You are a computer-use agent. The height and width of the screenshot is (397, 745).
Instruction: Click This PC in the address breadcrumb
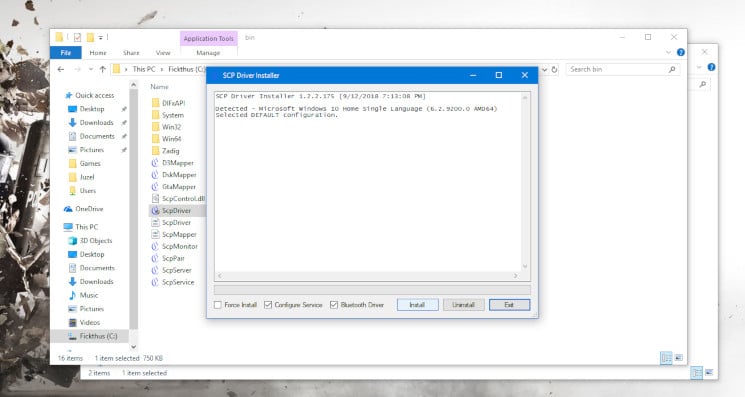click(144, 69)
